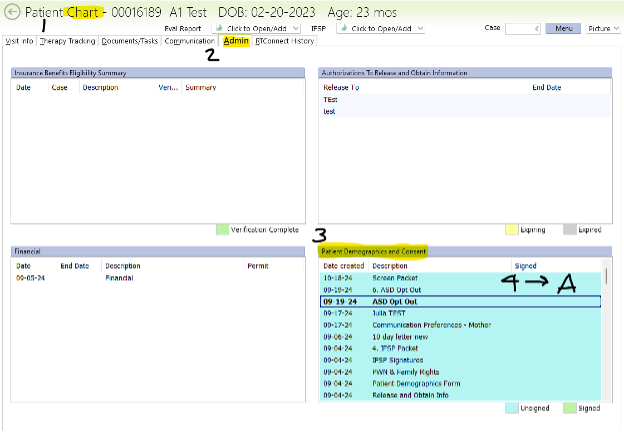Click the back arrow beside Patient Chart
The image size is (624, 432).
pos(12,12)
